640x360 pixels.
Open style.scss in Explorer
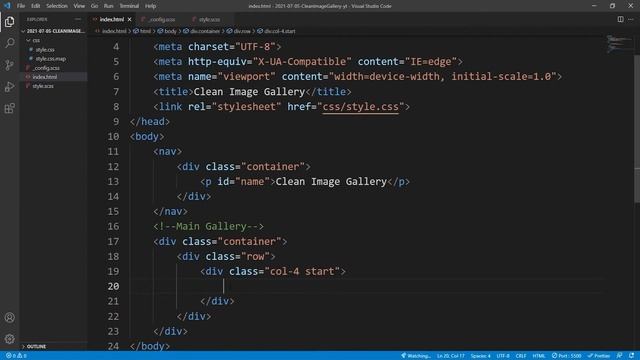click(x=43, y=86)
